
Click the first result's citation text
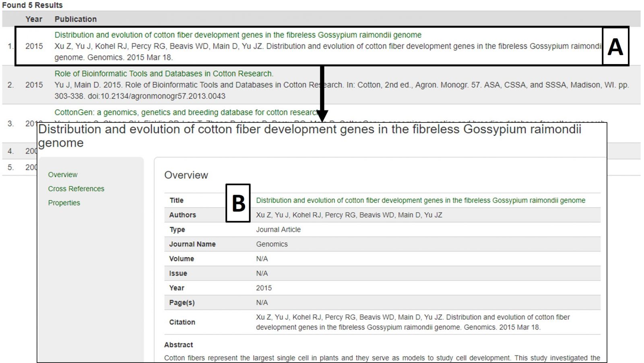click(328, 52)
